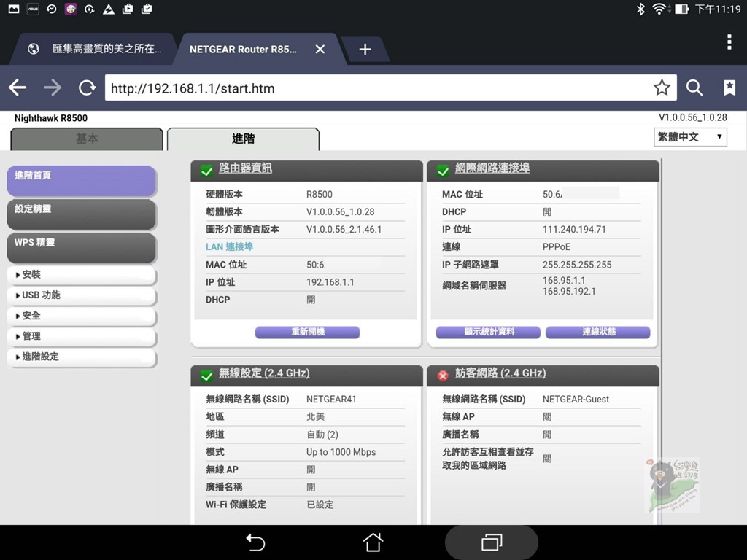
Task: Close the NETGEAR Router tab
Action: tap(320, 49)
